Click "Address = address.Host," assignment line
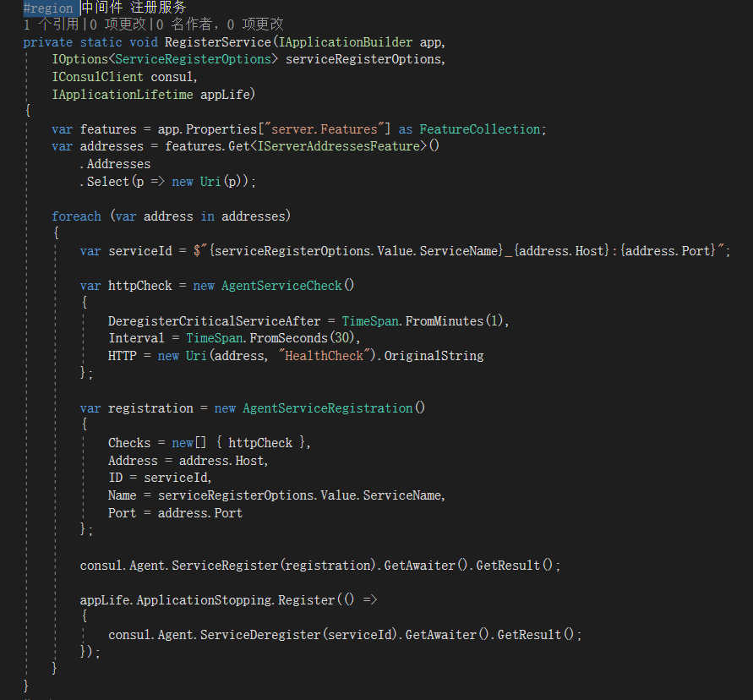Image resolution: width=753 pixels, height=700 pixels. click(188, 461)
